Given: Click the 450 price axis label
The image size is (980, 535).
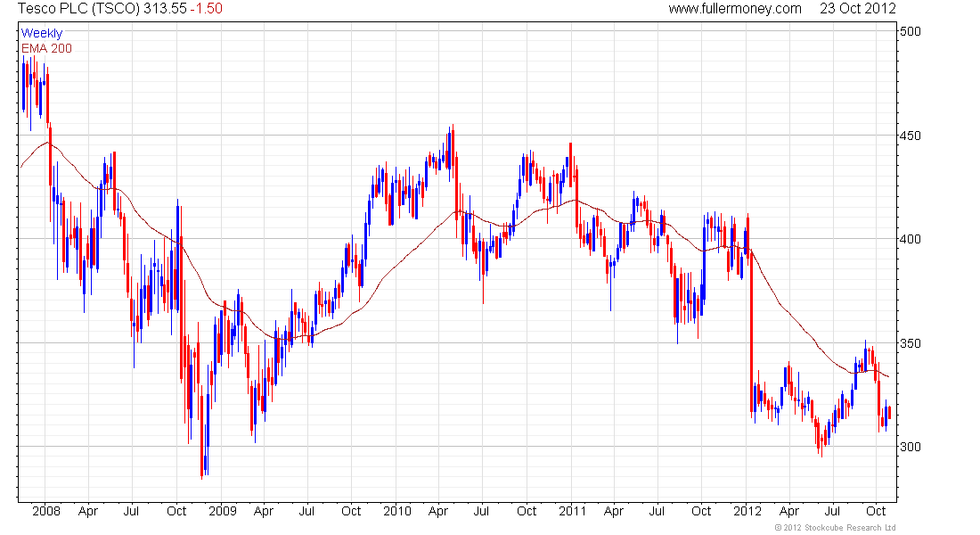Looking at the screenshot, I should pos(910,136).
